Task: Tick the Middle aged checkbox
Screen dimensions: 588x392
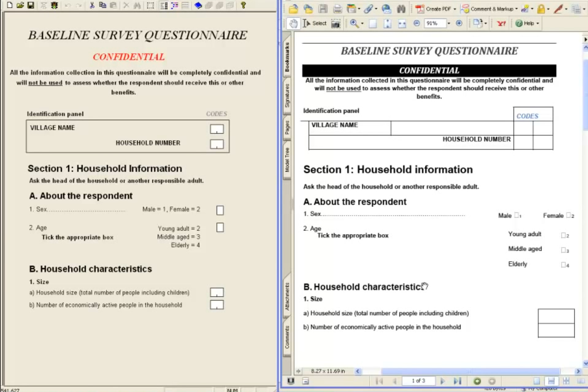Action: (563, 250)
